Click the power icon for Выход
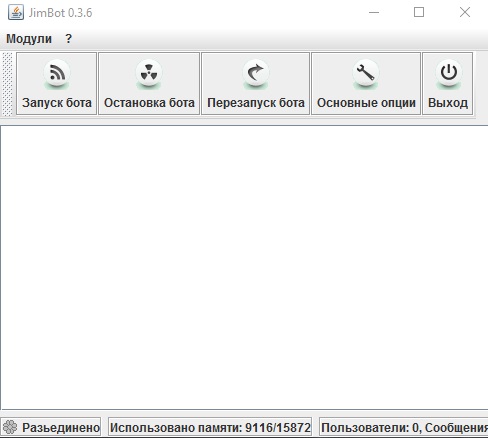This screenshot has height=438, width=488. tap(448, 74)
